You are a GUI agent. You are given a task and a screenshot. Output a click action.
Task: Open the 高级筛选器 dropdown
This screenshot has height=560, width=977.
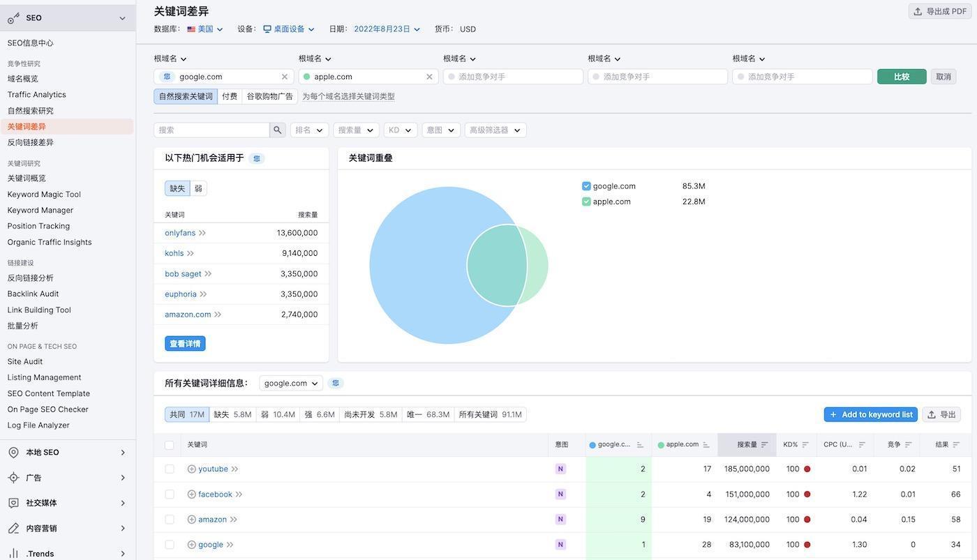click(x=495, y=130)
